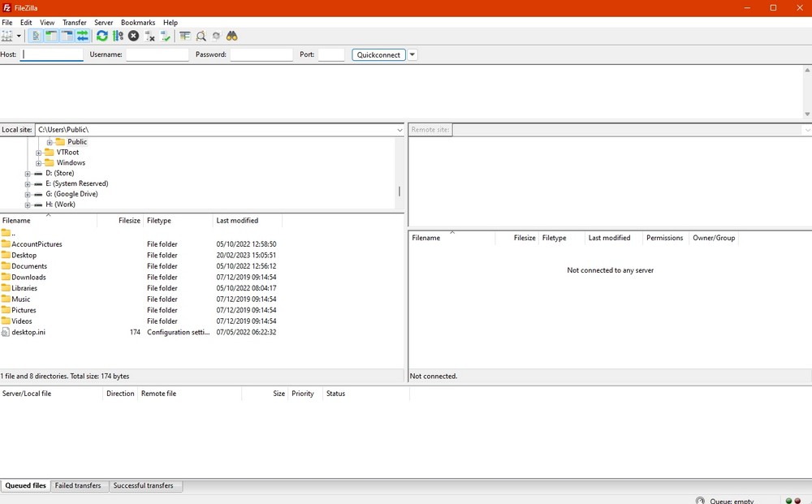Expand the VTRoot folder tree node
This screenshot has height=504, width=812.
pyautogui.click(x=39, y=153)
